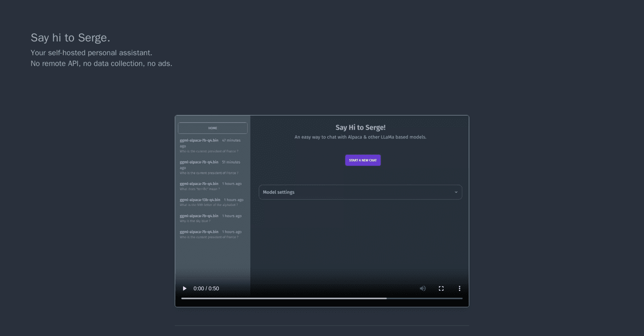The width and height of the screenshot is (644, 336).
Task: Click the chevron arrow beside Model settings
Action: tap(456, 192)
